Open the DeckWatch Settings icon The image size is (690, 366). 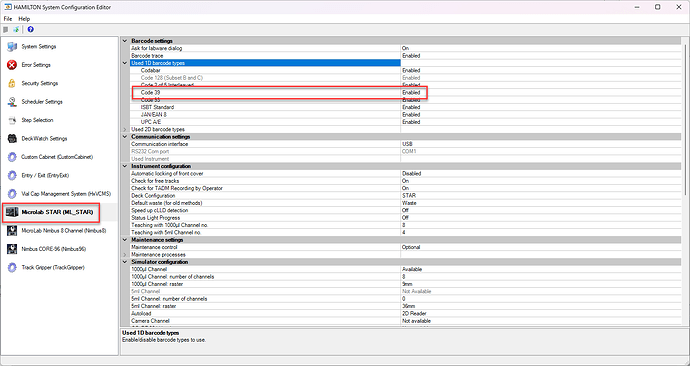click(12, 139)
